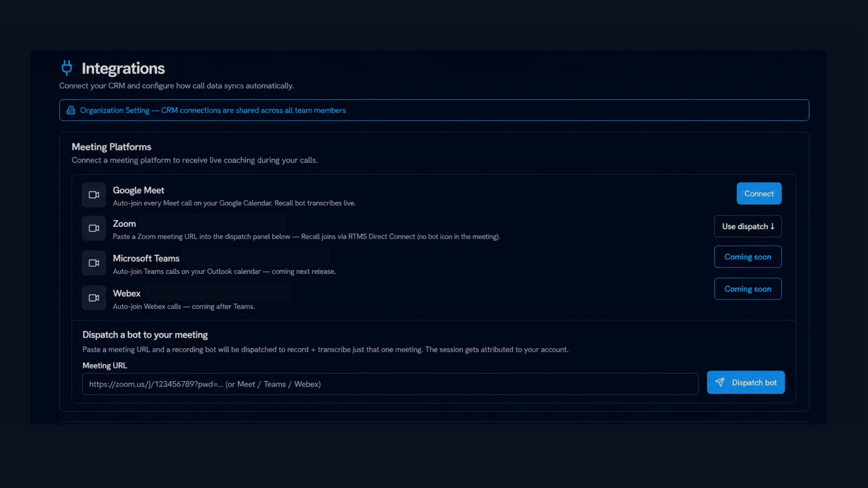The width and height of the screenshot is (868, 488).
Task: Connect Google Meet
Action: [x=759, y=193]
